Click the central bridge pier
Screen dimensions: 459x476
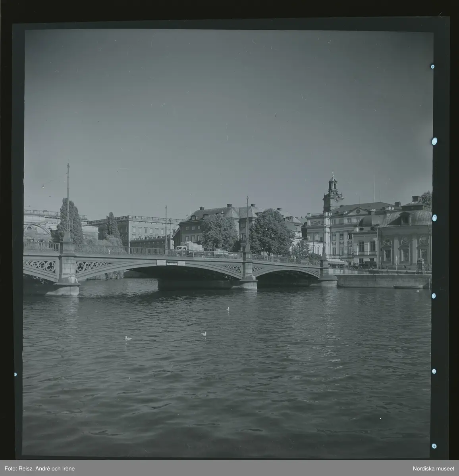[x=248, y=277]
